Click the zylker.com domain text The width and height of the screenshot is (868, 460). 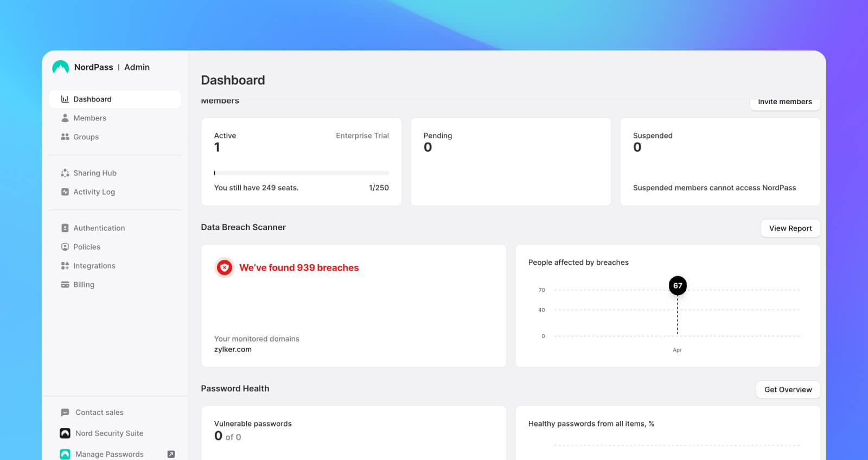point(233,349)
